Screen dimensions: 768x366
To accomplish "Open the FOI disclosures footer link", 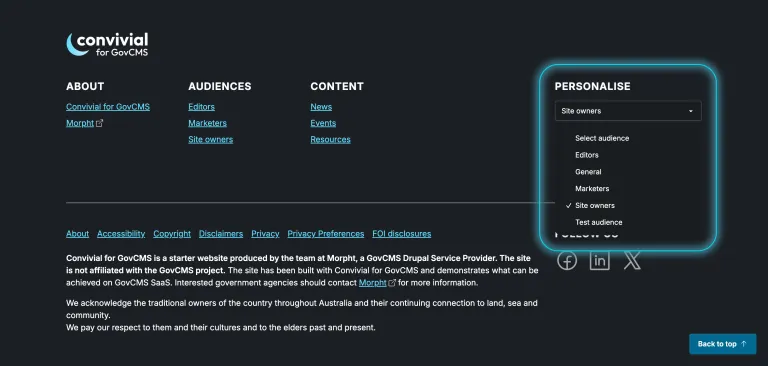I will 402,234.
